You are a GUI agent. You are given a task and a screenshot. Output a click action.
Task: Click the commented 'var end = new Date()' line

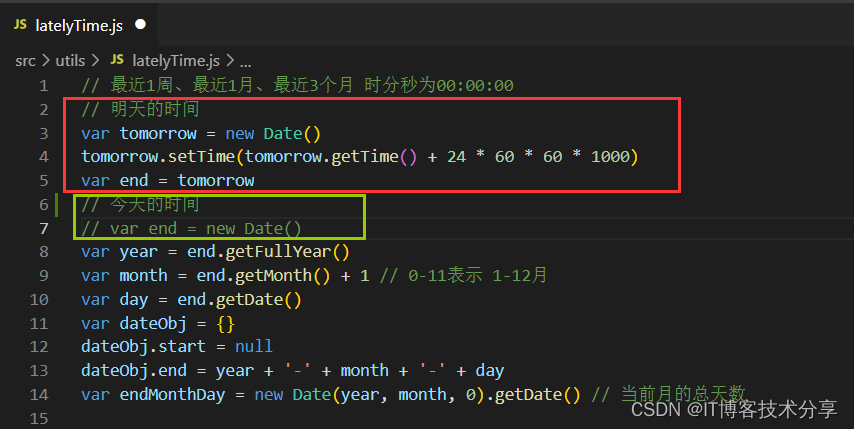[x=191, y=228]
